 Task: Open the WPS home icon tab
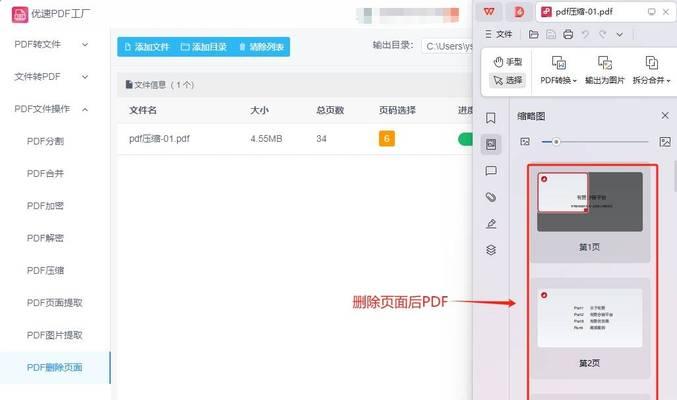[x=489, y=12]
